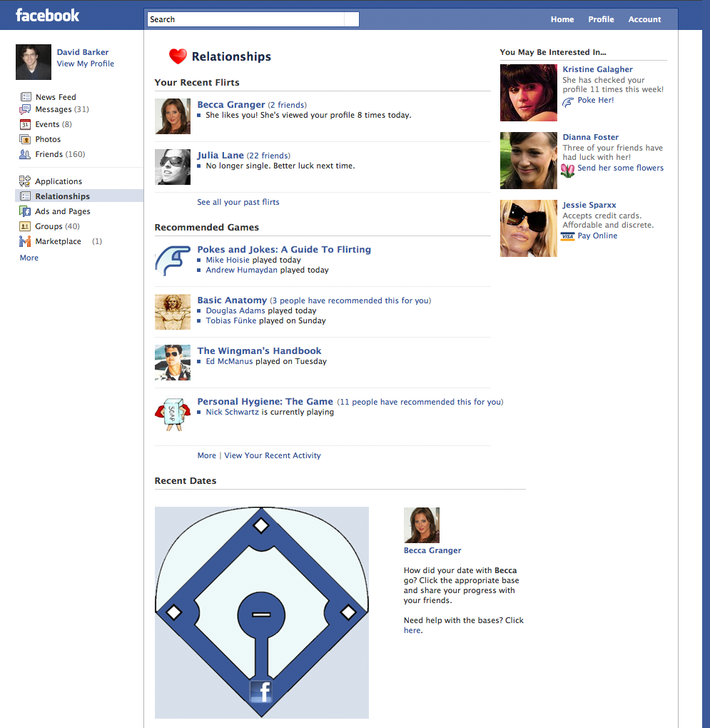Image resolution: width=710 pixels, height=728 pixels.
Task: Open Personal Hygiene: The Game link
Action: pos(265,402)
